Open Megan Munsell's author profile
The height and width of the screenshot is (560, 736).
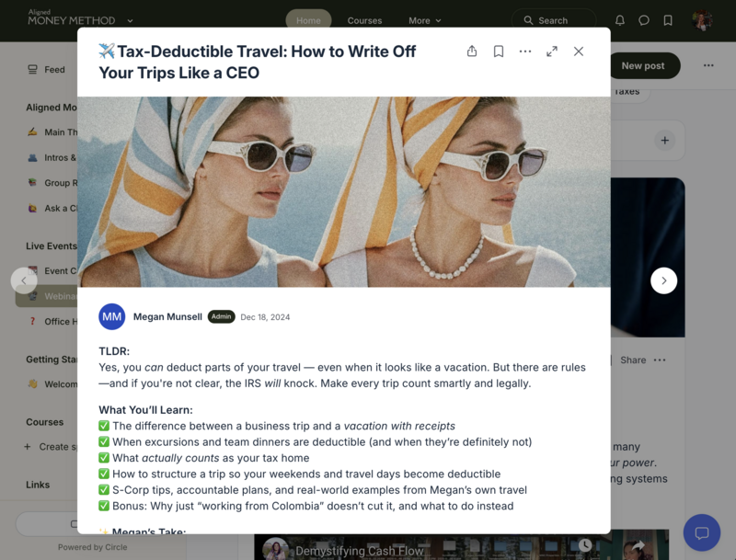click(x=167, y=317)
